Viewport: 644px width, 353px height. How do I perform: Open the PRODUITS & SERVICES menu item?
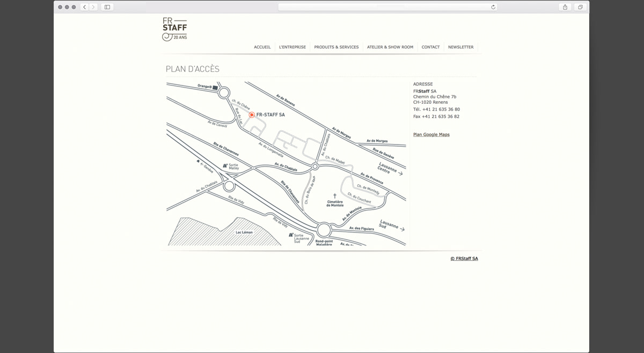(336, 47)
